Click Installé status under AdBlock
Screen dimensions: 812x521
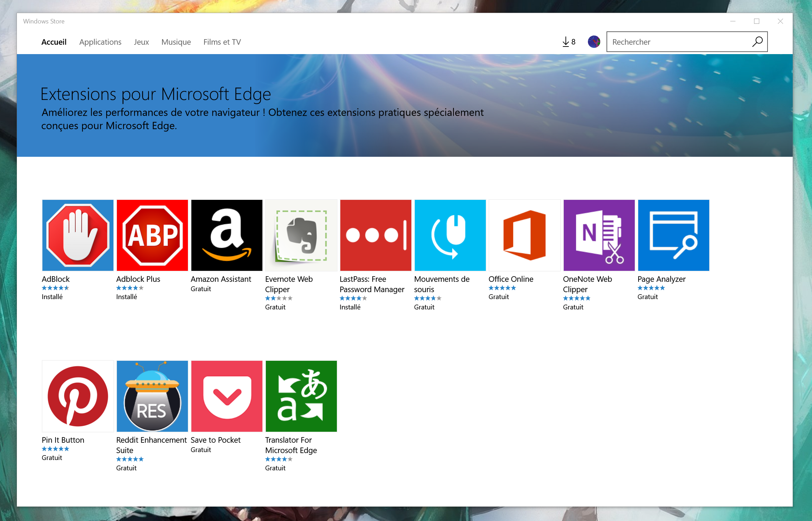(52, 297)
